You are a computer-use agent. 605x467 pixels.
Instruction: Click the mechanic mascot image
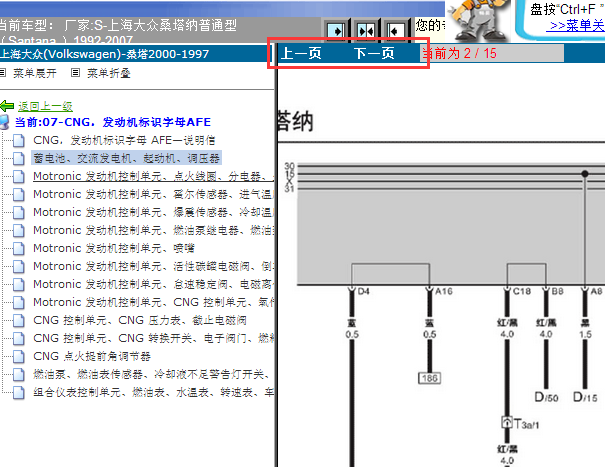(x=478, y=20)
